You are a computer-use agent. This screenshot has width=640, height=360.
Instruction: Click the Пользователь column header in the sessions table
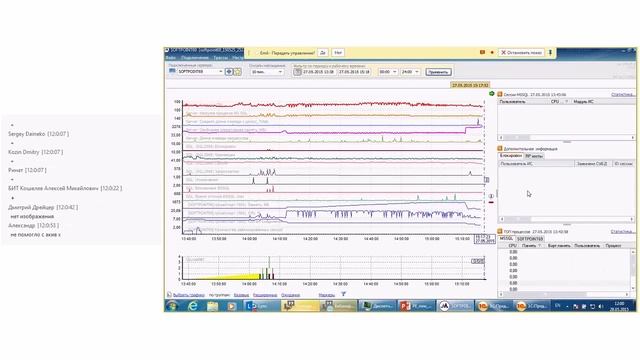point(524,102)
